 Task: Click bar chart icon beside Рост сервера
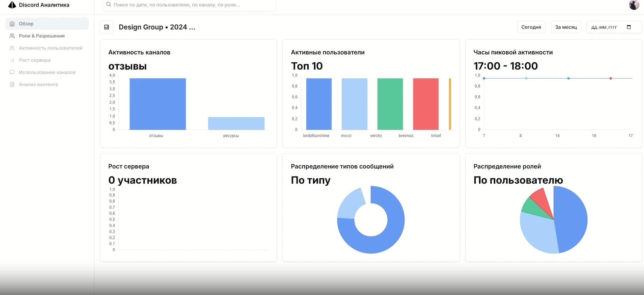point(12,60)
